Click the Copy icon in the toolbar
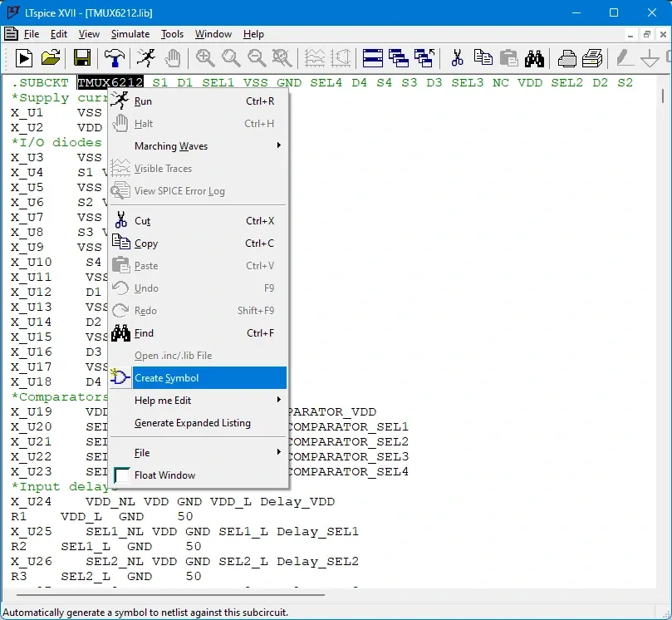This screenshot has width=672, height=620. coord(483,58)
